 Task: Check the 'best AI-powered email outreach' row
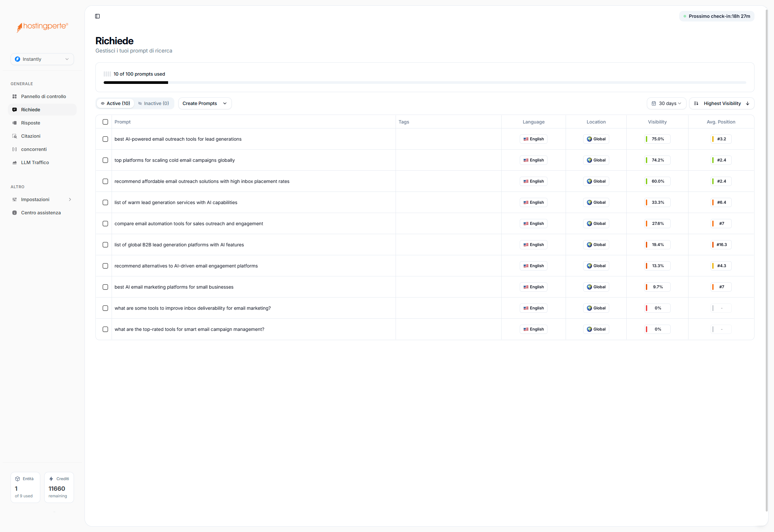coord(105,139)
